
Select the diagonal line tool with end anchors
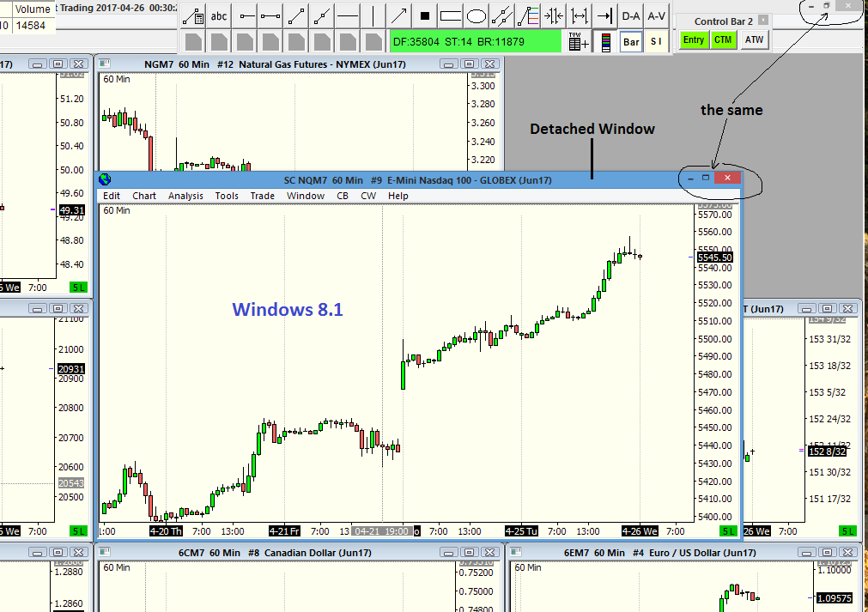coord(296,16)
